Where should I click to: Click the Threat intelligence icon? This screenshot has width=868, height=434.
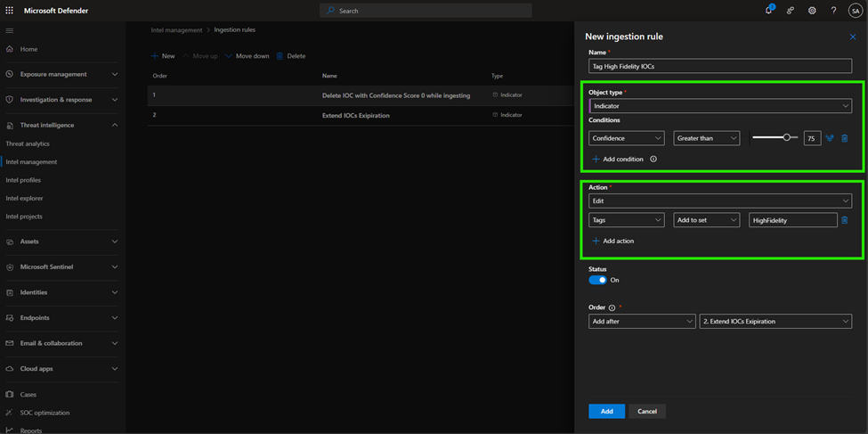(x=10, y=126)
